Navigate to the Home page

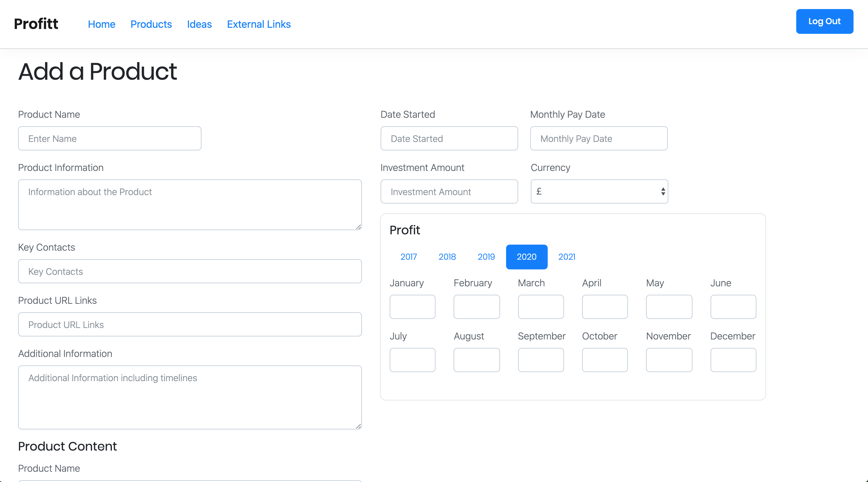click(x=101, y=24)
